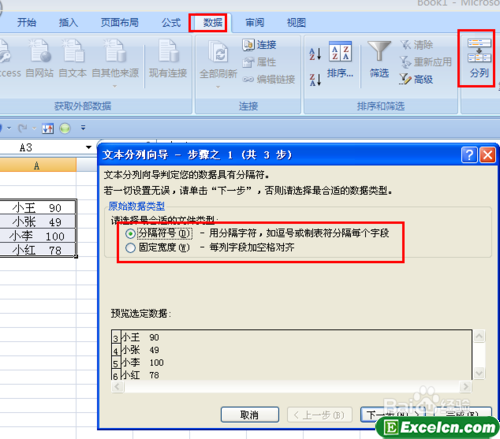Click the 高级 advanced filter button
This screenshot has height=439, width=500.
[x=417, y=79]
